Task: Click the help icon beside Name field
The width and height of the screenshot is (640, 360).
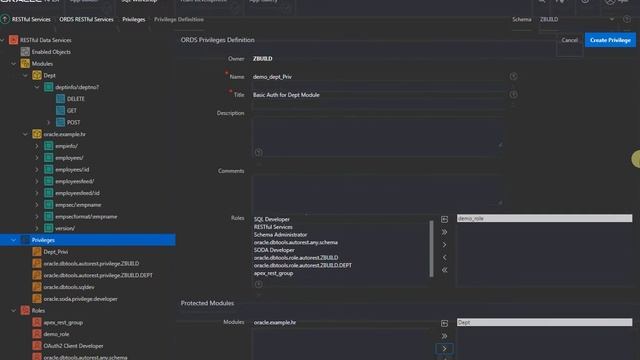Action: tap(513, 76)
